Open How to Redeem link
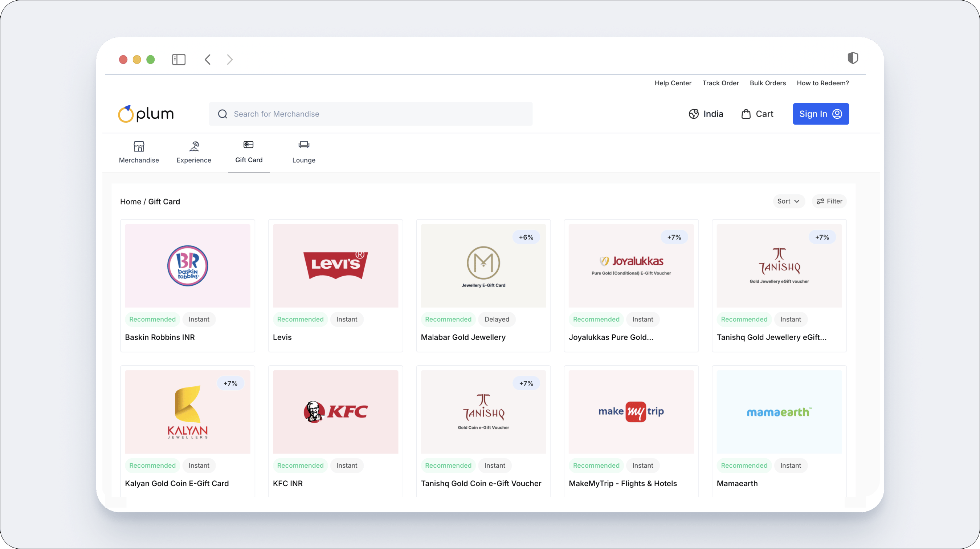Image resolution: width=980 pixels, height=549 pixels. click(x=823, y=83)
